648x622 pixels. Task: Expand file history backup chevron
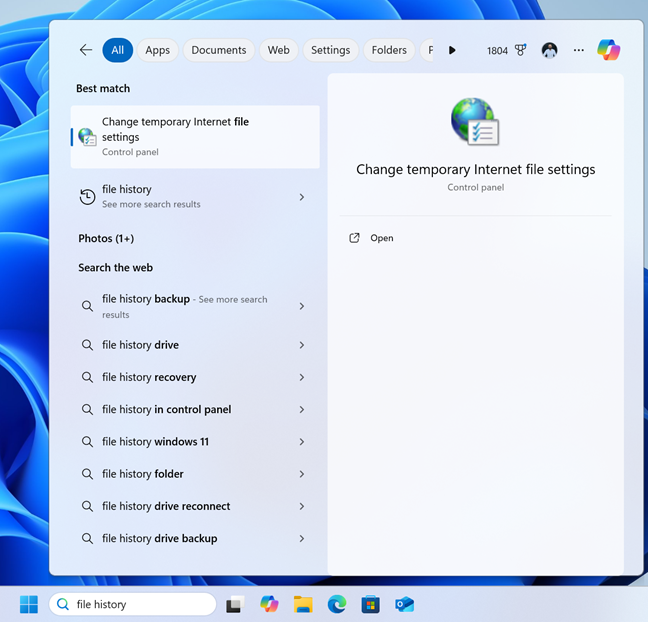pos(302,306)
